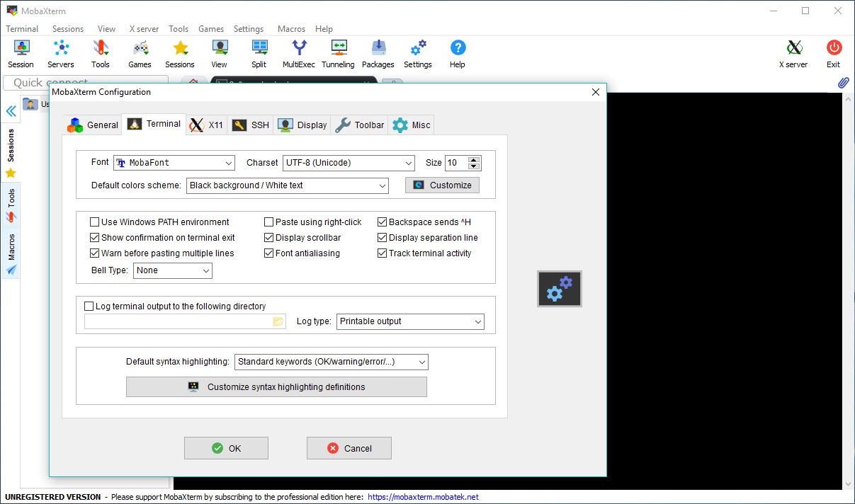Toggle Paste using right-click checkbox
The height and width of the screenshot is (504, 855).
point(269,222)
